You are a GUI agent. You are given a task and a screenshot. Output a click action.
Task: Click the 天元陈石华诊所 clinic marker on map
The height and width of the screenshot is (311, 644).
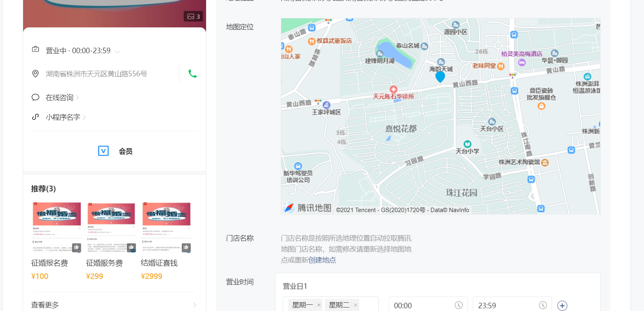pyautogui.click(x=394, y=89)
